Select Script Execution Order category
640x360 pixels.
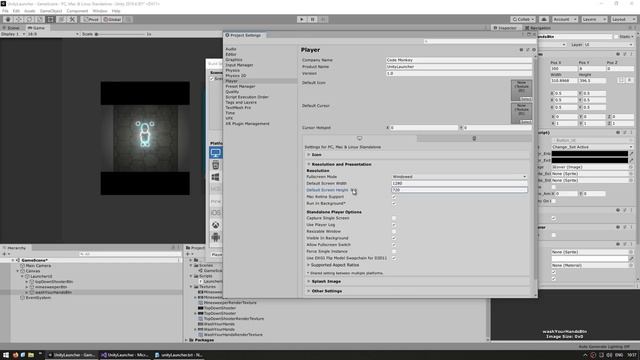tap(247, 97)
